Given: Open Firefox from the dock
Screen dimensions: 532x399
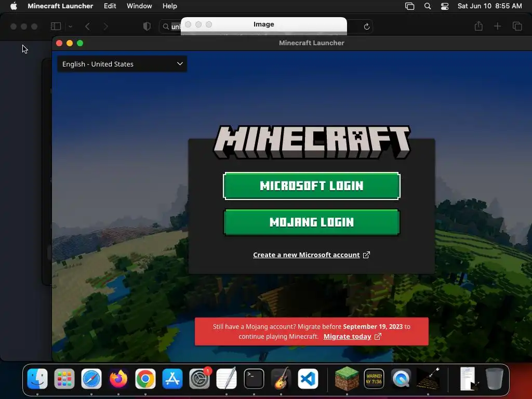Looking at the screenshot, I should (x=118, y=379).
